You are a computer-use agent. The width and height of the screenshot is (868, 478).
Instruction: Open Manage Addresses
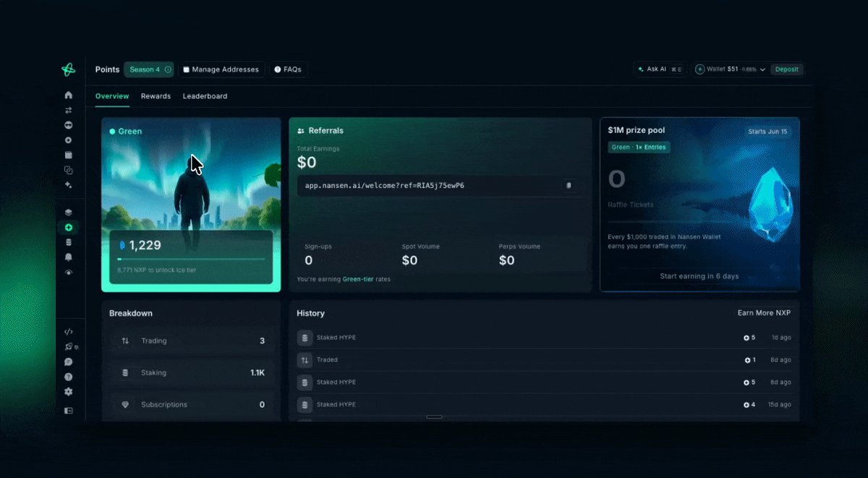pyautogui.click(x=221, y=69)
